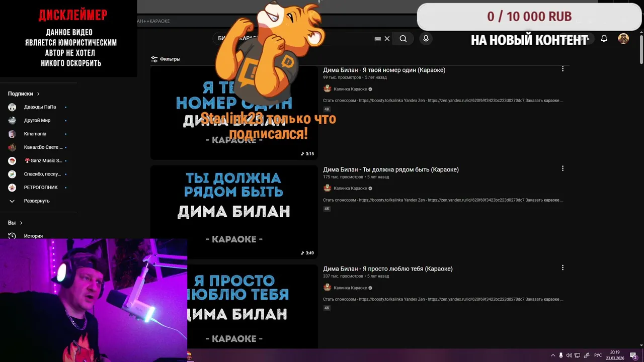644x362 pixels.
Task: Open more options for 'Ты должна рядом быть' video
Action: click(562, 168)
